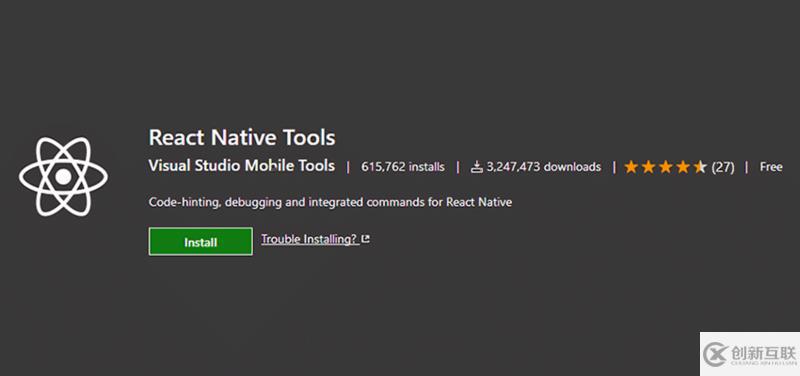Click the (27) review count

coord(723,167)
